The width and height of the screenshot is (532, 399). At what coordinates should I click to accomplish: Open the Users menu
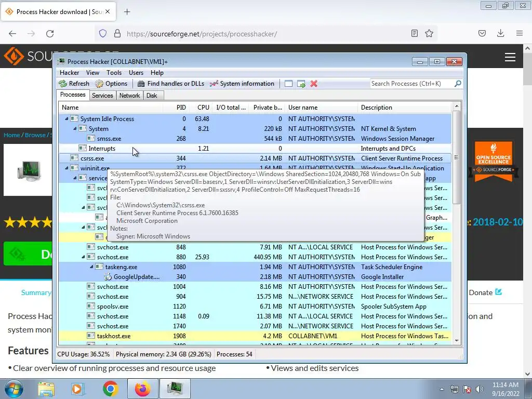[136, 73]
